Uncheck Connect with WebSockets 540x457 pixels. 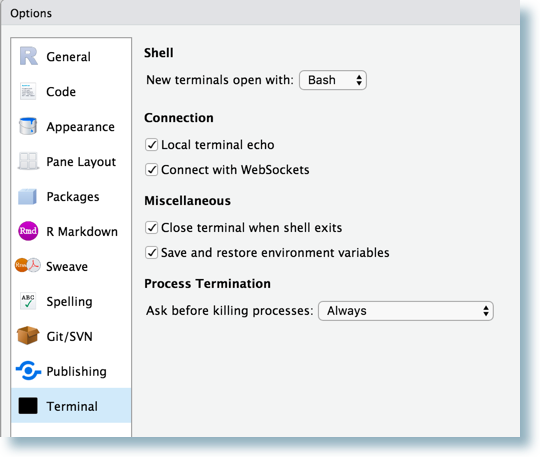(151, 170)
